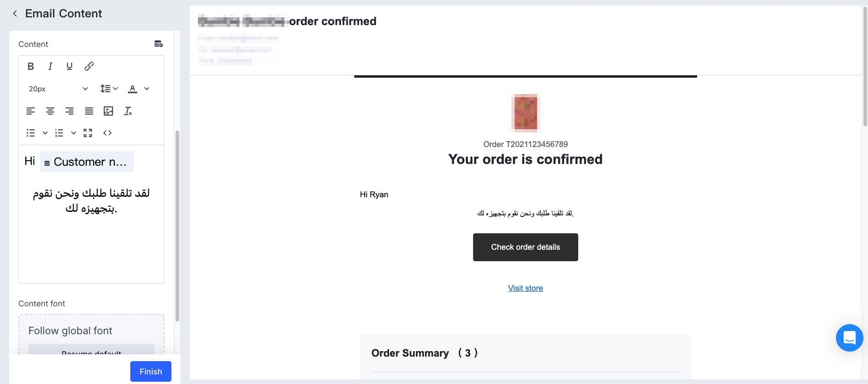Toggle italic formatting
This screenshot has width=868, height=384.
[50, 66]
